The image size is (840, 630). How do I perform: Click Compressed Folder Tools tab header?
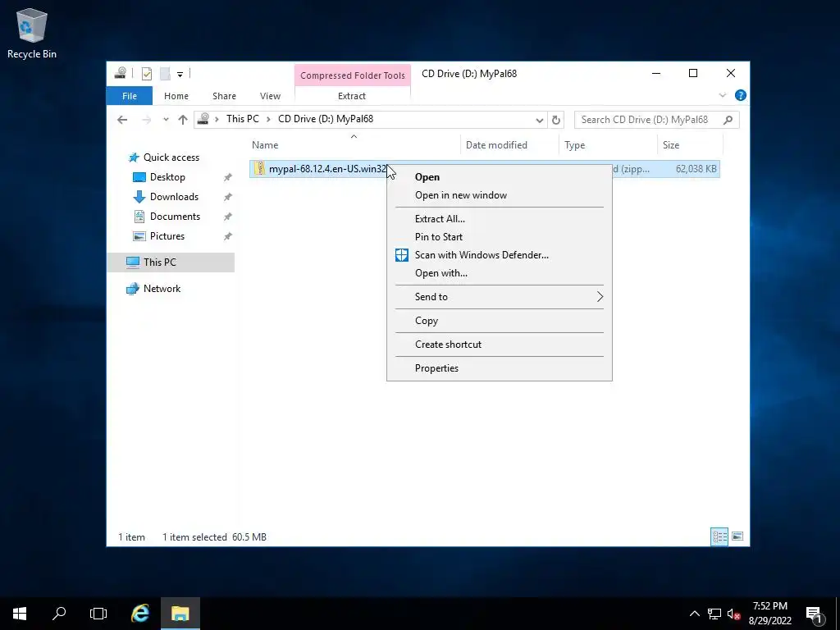(x=353, y=75)
